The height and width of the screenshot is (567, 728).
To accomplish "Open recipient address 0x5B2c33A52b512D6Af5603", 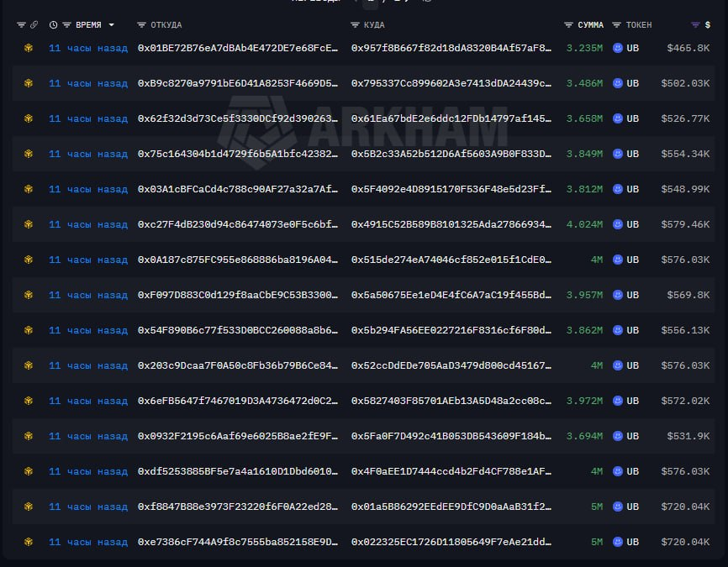I will (451, 154).
